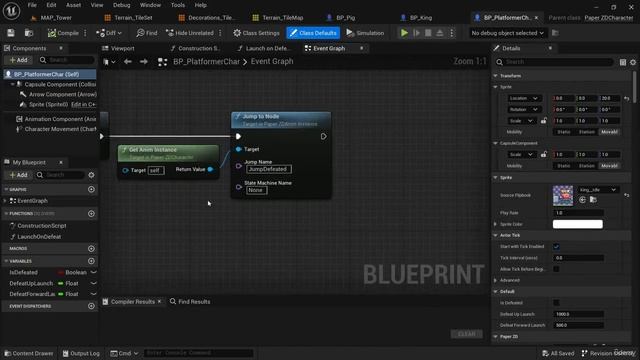Start the Simulation
The height and width of the screenshot is (360, 640).
pos(365,33)
